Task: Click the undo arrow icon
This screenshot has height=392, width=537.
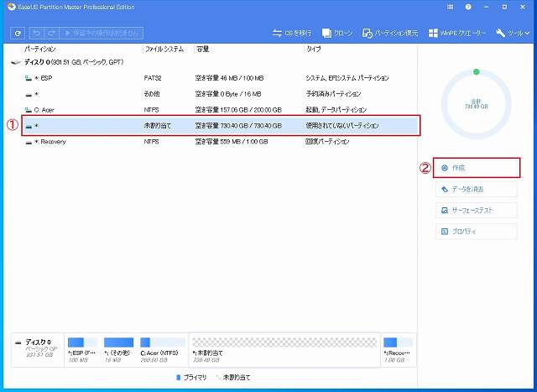Action: [37, 34]
